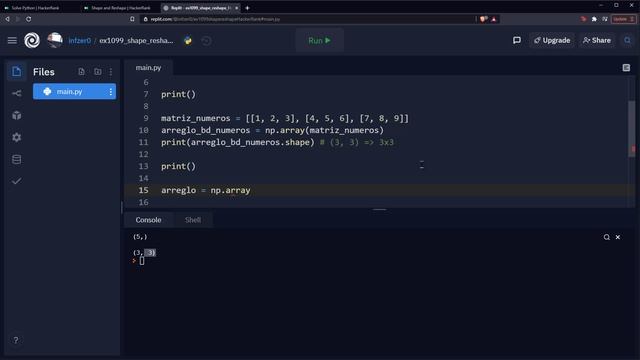Viewport: 640px width, 360px height.
Task: Switch to Shape and Reshape HackerRank tab
Action: 120,8
